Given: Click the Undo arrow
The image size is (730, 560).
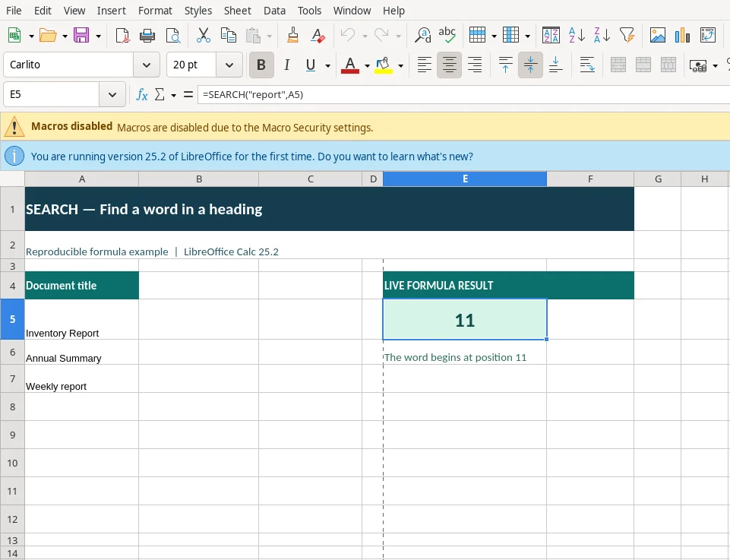Looking at the screenshot, I should [x=348, y=36].
